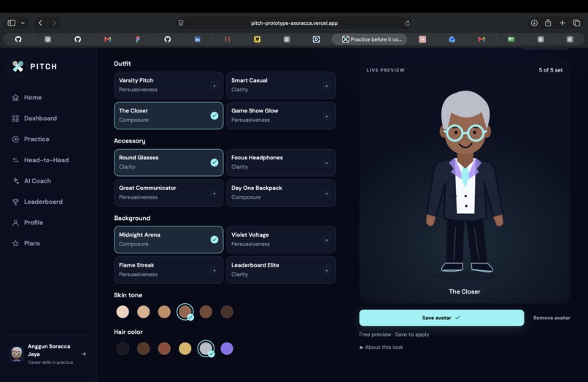Pick the lightest skin tone swatch
Image resolution: width=588 pixels, height=382 pixels.
pos(123,312)
